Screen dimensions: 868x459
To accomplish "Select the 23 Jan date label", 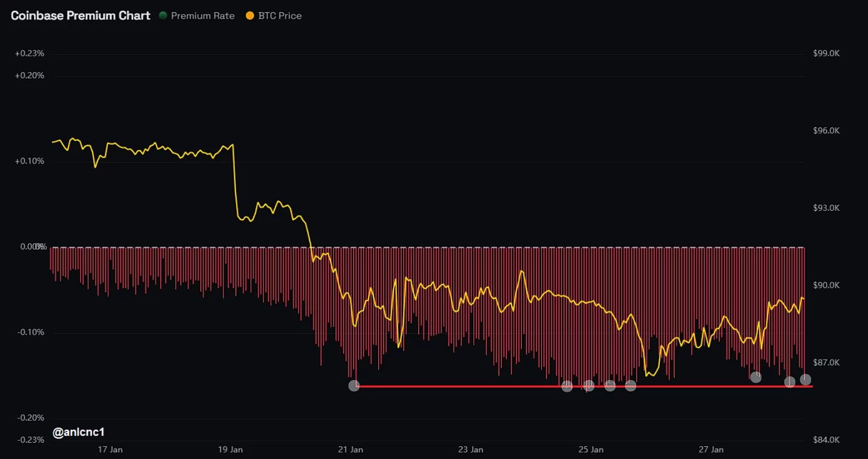I will coord(471,449).
